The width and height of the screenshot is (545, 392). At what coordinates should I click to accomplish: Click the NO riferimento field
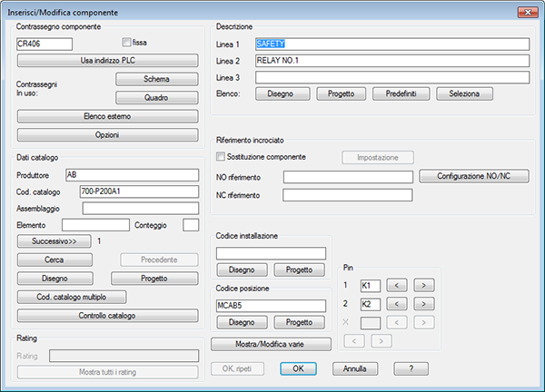pos(348,177)
